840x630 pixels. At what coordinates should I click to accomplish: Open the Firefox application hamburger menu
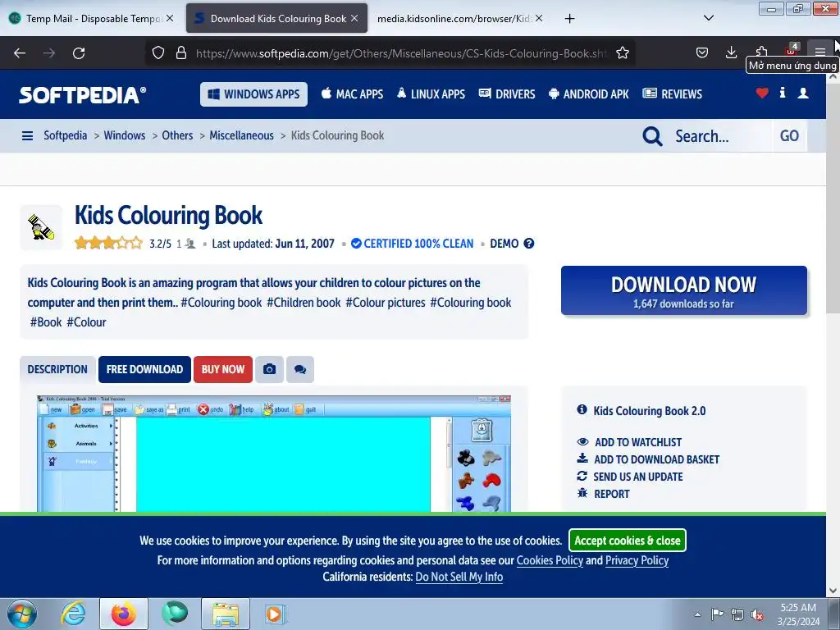pyautogui.click(x=819, y=52)
